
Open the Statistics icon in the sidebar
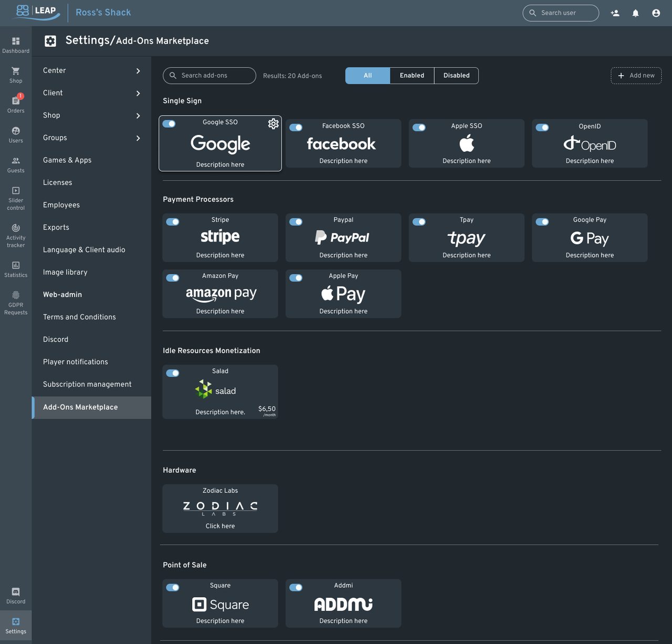[x=16, y=265]
